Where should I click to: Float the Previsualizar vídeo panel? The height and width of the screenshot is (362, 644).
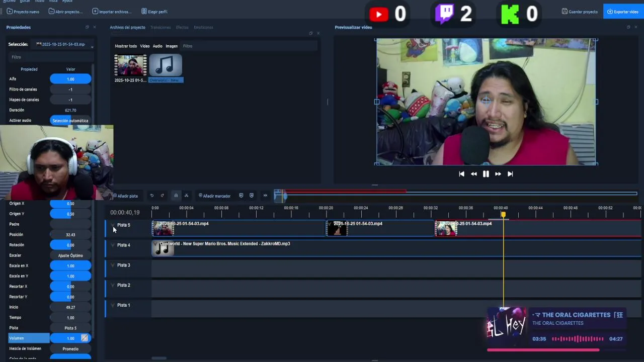click(x=628, y=27)
